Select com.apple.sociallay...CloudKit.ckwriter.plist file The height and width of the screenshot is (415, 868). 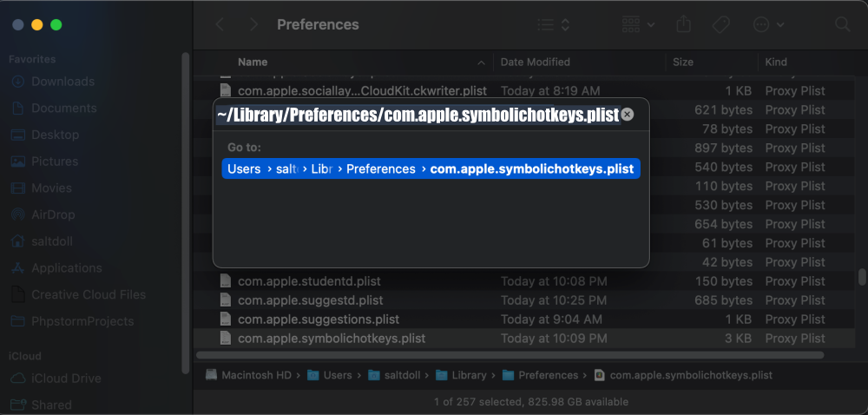(363, 91)
